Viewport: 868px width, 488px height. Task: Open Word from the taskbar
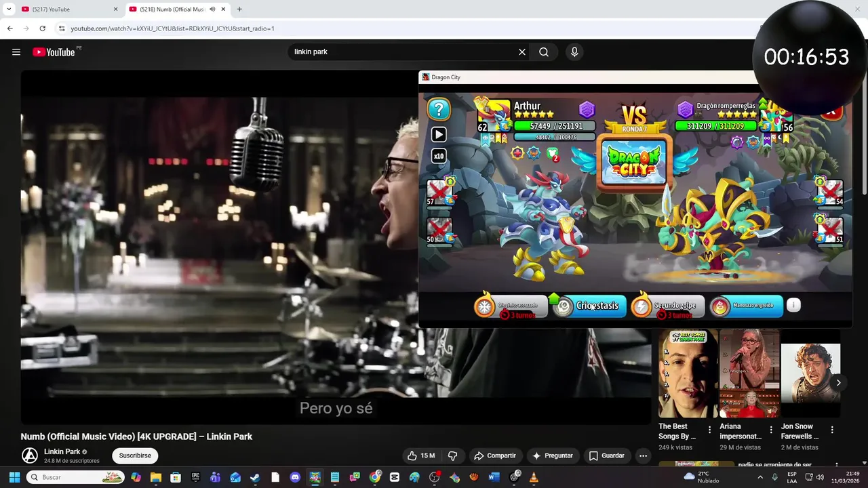coord(494,477)
